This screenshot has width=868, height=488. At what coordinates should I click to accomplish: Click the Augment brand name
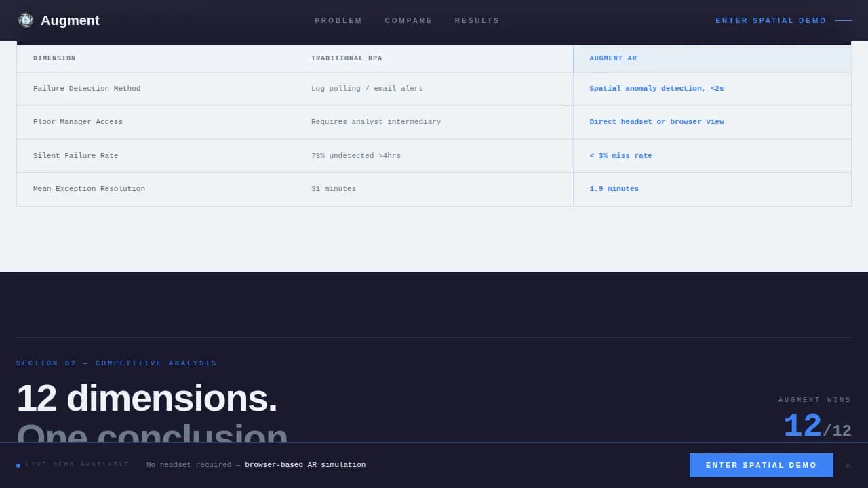pyautogui.click(x=70, y=20)
